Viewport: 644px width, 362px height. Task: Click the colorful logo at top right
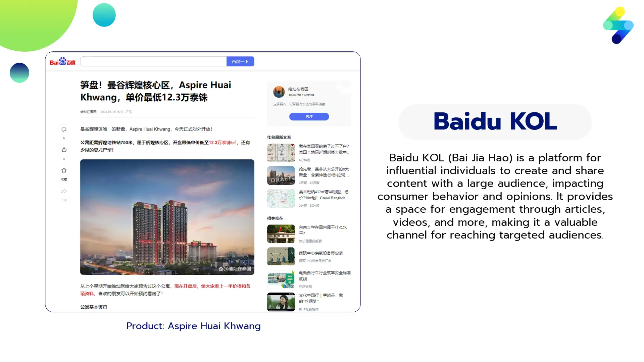pyautogui.click(x=618, y=25)
